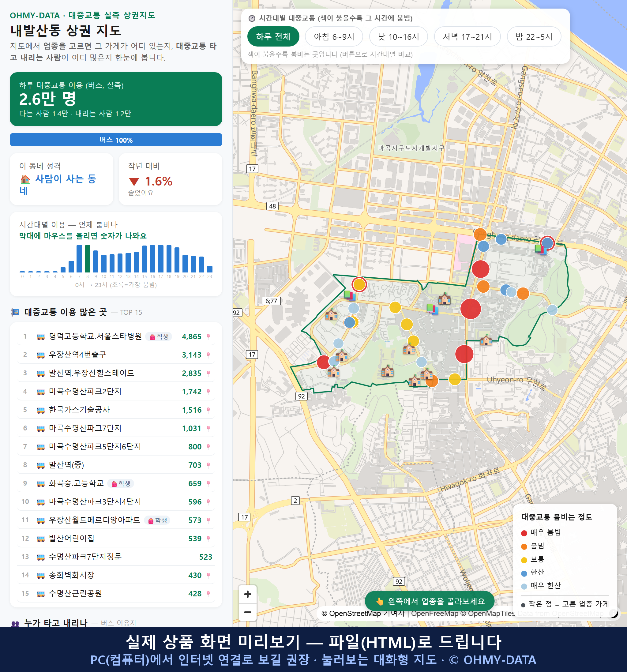Click the bus icon of 우장산월드메르디앙아파트 row

pos(40,520)
